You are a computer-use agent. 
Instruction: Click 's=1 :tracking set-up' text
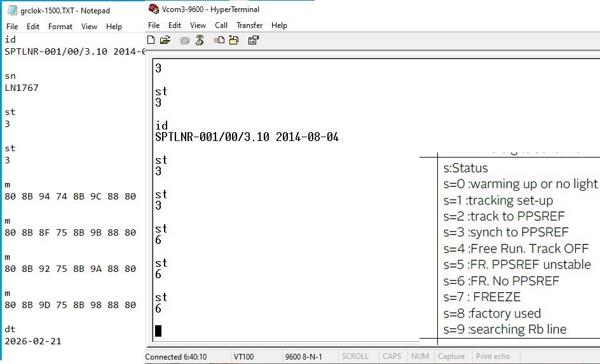coord(498,200)
